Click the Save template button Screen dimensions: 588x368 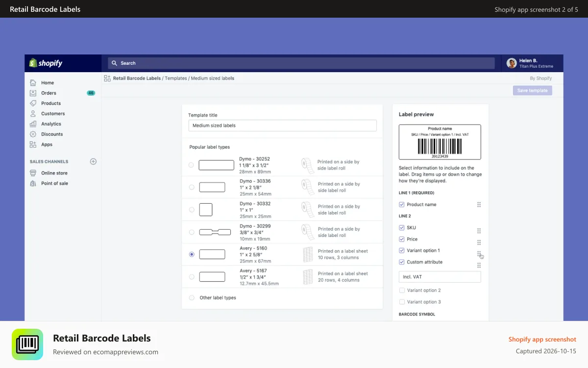533,90
